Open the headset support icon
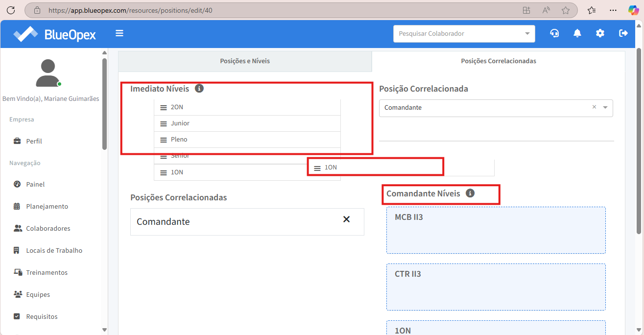644x335 pixels. pyautogui.click(x=554, y=33)
